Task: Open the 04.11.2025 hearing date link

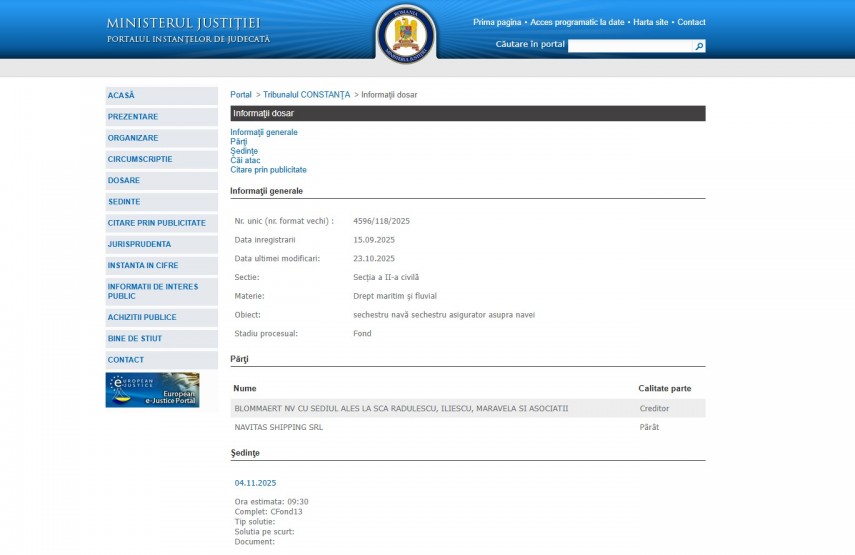Action: 255,483
